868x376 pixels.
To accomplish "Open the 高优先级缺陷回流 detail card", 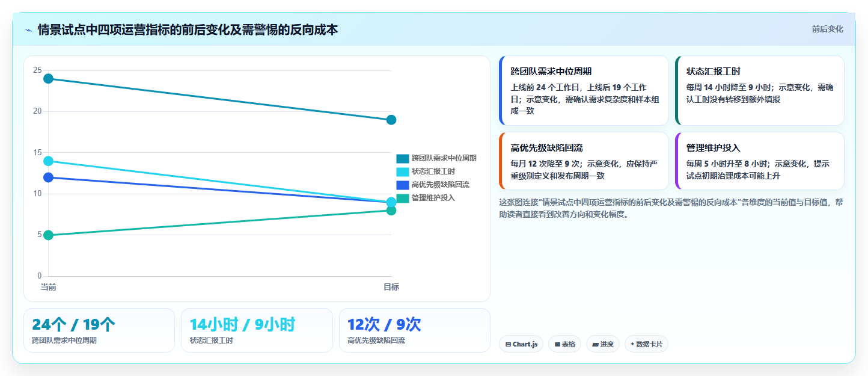I will tap(584, 161).
